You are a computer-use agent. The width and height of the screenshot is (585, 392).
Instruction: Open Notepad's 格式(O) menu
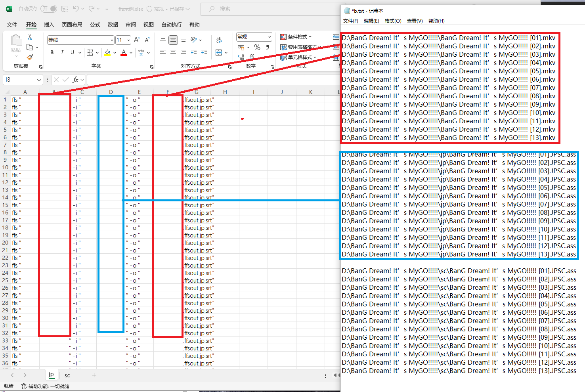point(393,21)
